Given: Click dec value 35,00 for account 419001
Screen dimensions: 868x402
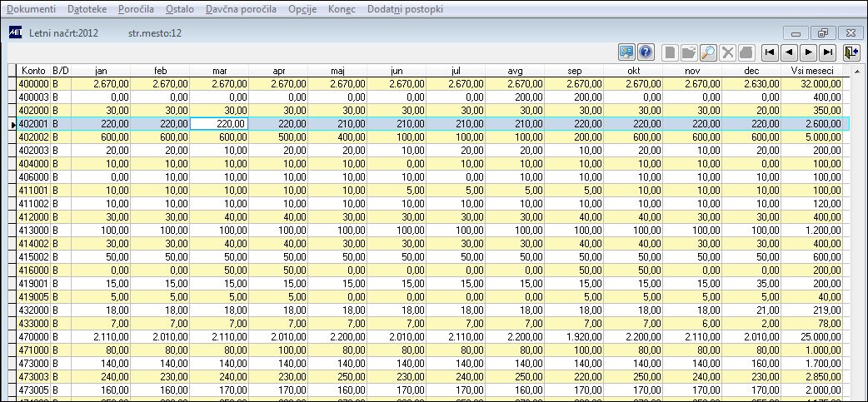Looking at the screenshot, I should pyautogui.click(x=752, y=283).
